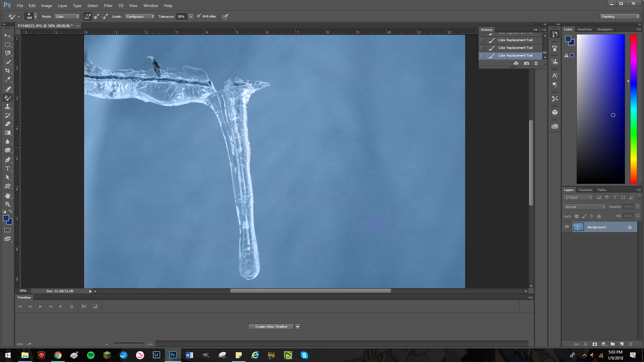Select the History Brush tool
644x362 pixels.
(8, 115)
